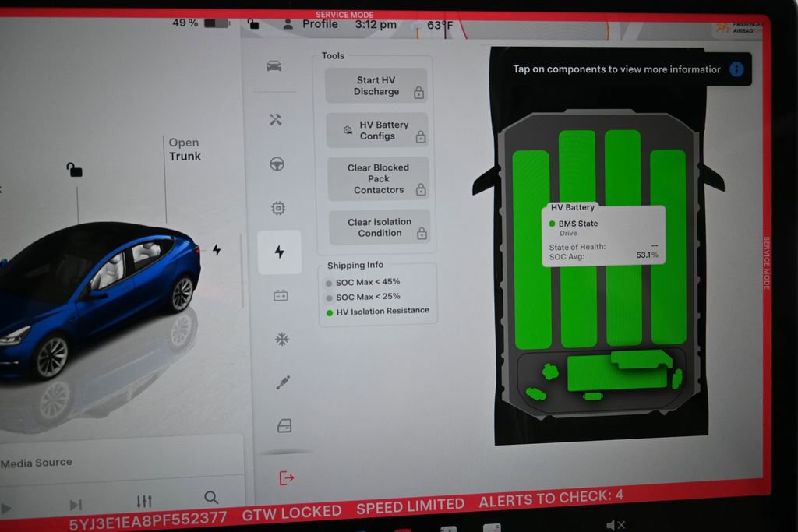Tap the rightmost green battery module

(x=669, y=247)
